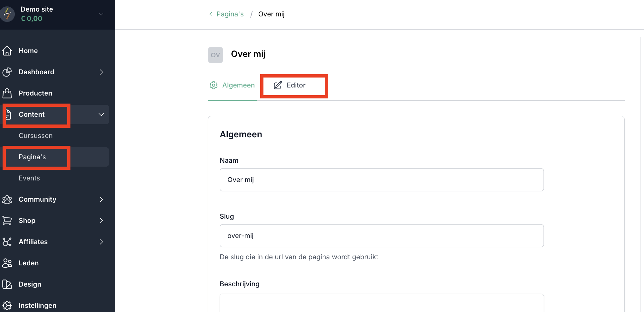Click the Instellingen gear icon
The height and width of the screenshot is (312, 644).
coord(7,305)
